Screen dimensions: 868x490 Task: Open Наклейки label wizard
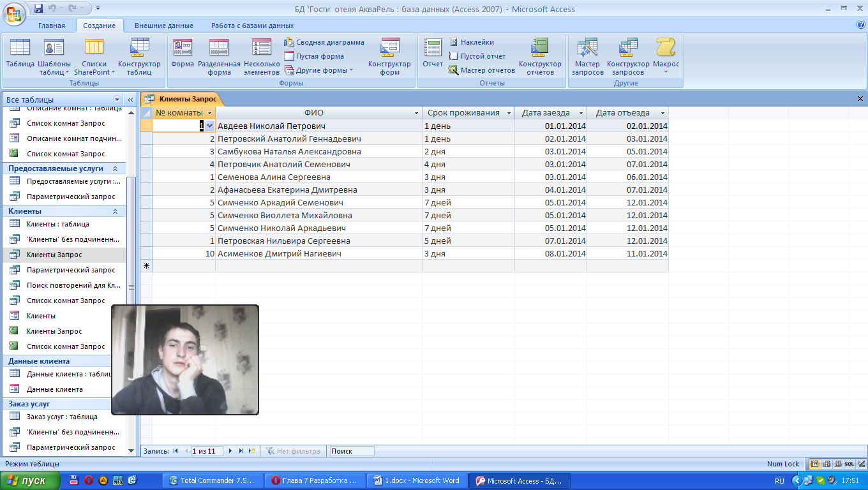[x=471, y=42]
